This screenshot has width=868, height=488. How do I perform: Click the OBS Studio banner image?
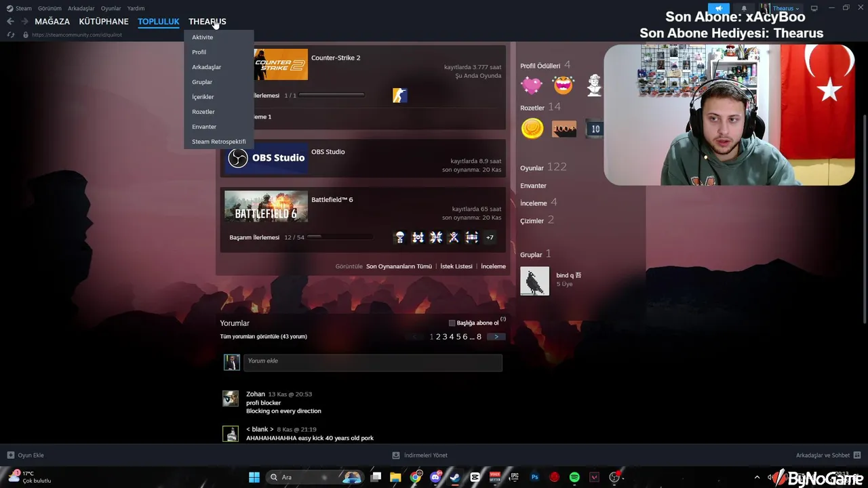tap(266, 158)
